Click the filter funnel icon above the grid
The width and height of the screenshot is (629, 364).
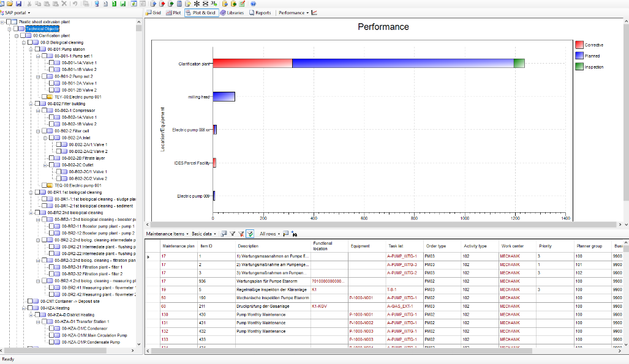(232, 233)
